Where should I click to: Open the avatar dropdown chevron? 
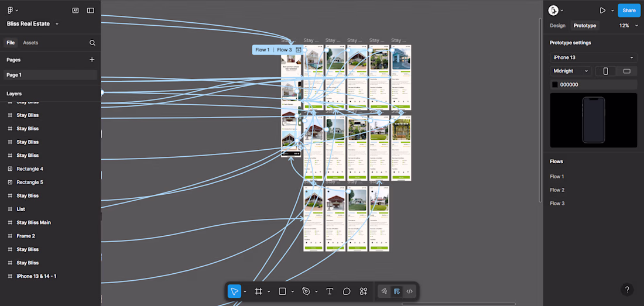click(x=562, y=11)
